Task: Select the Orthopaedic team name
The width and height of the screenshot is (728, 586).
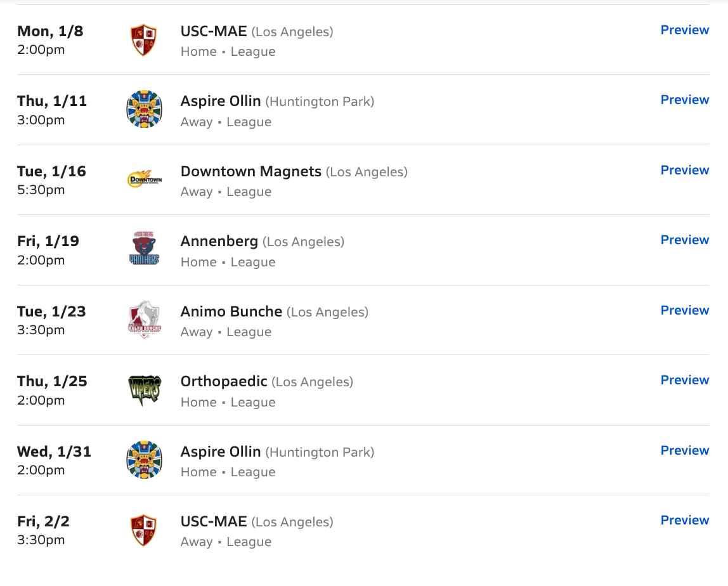Action: click(224, 382)
